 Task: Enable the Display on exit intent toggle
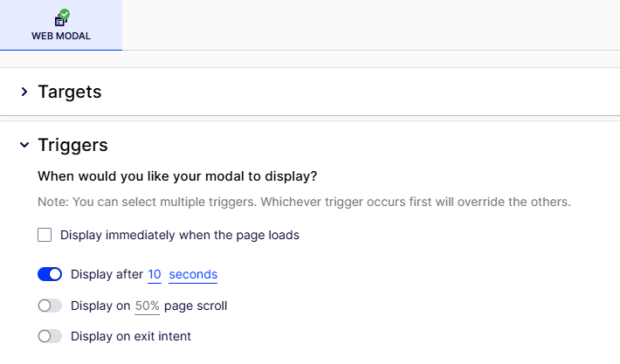tap(50, 336)
